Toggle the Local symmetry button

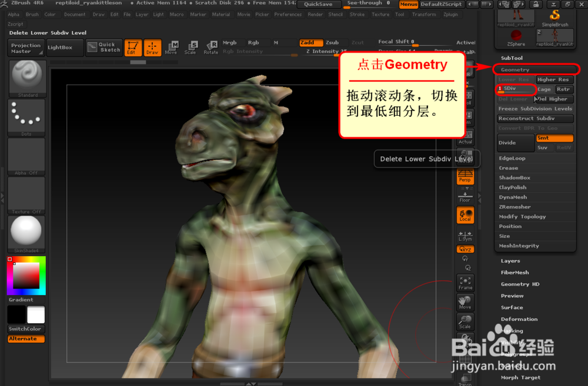click(x=465, y=216)
